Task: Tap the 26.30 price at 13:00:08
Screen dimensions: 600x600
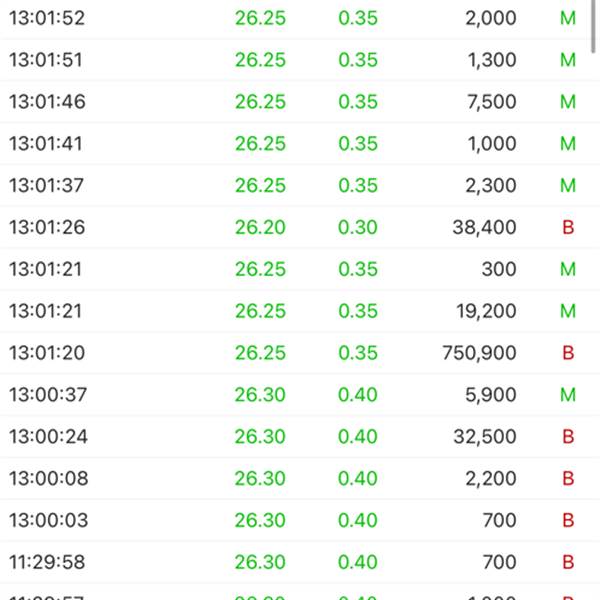Action: [x=260, y=478]
